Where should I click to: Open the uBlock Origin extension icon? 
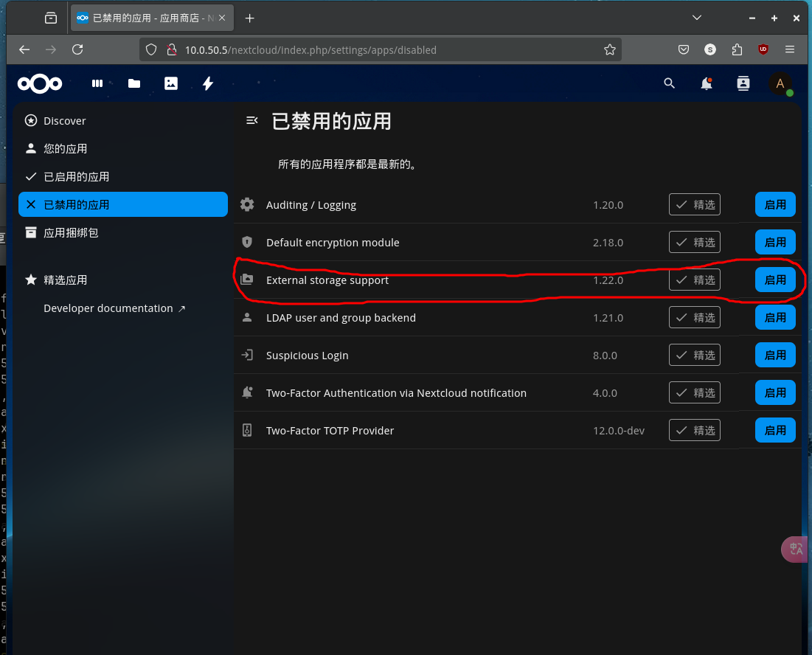click(x=763, y=49)
